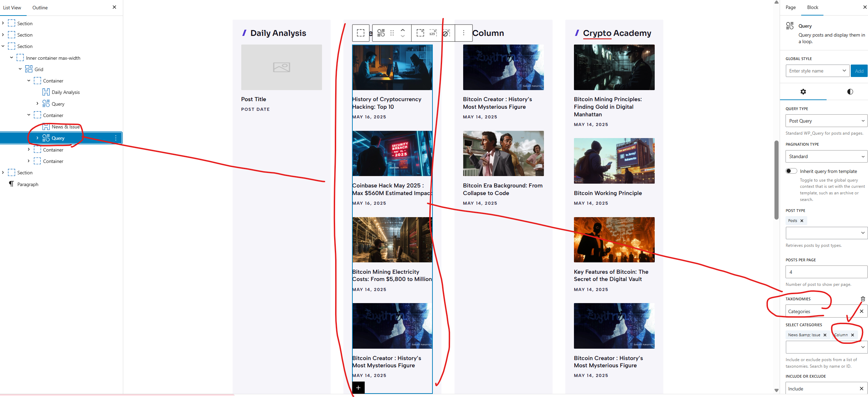
Task: Click the move up arrow in block toolbar
Action: [x=403, y=30]
